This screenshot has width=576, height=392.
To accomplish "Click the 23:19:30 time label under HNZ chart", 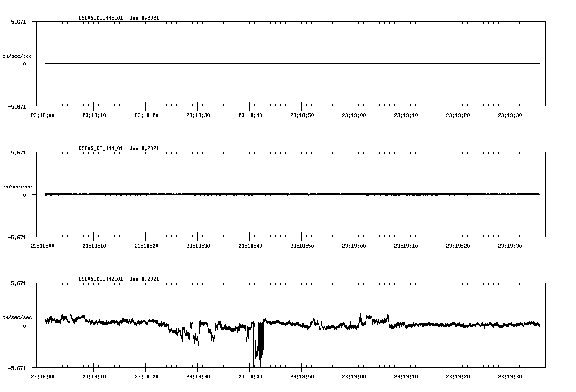I will coord(510,376).
